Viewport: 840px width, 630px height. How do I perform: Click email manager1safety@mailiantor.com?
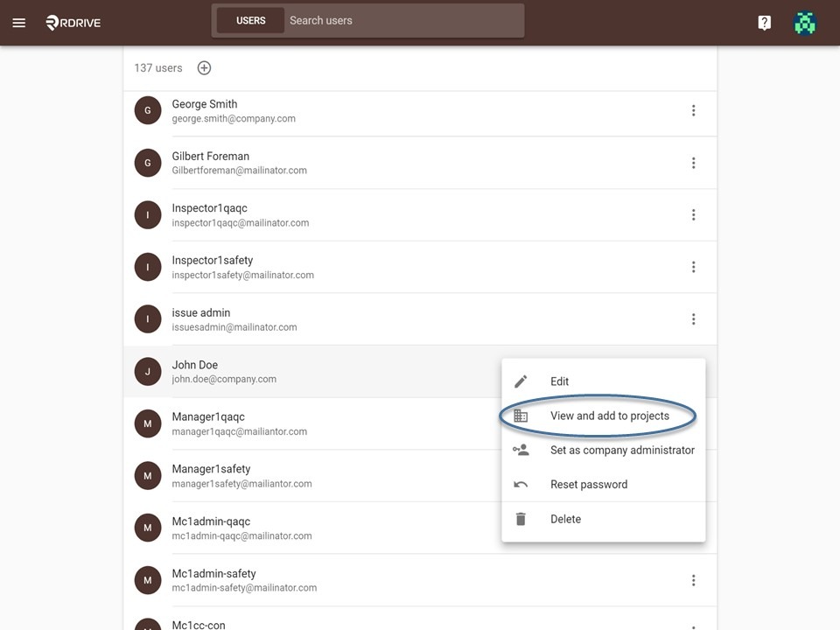tap(241, 483)
